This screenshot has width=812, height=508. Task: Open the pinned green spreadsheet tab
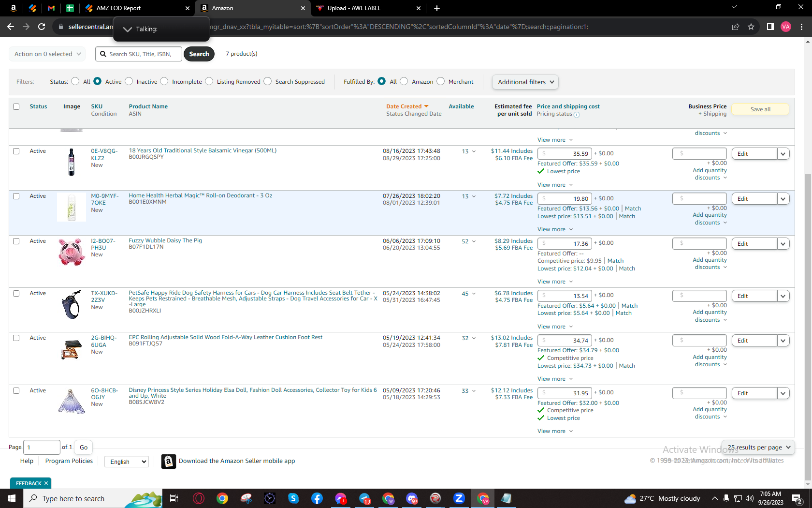[x=70, y=8]
